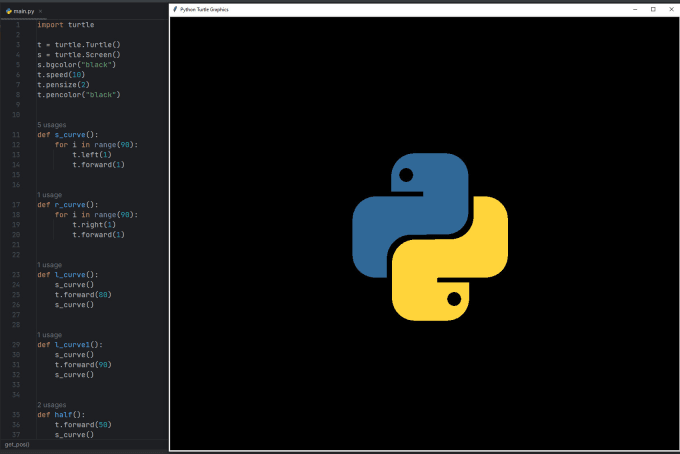Click the "t.forward(90)" code line
This screenshot has width=680, height=454.
pyautogui.click(x=83, y=365)
